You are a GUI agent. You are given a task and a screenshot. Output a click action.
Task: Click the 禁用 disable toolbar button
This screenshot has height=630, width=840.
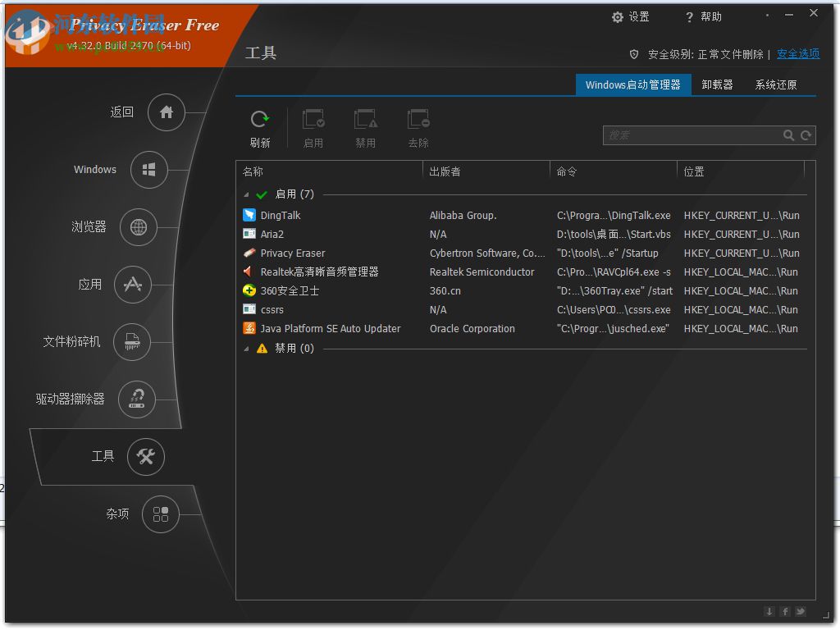point(366,127)
